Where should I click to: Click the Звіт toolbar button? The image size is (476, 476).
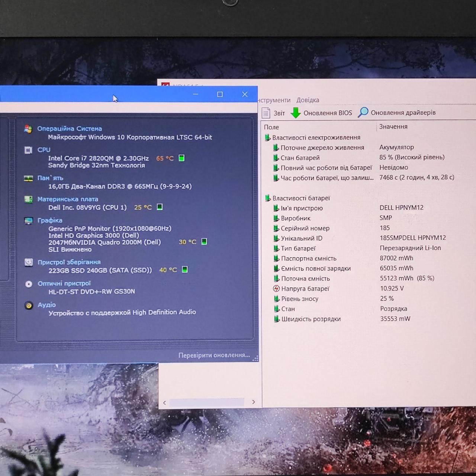[273, 113]
